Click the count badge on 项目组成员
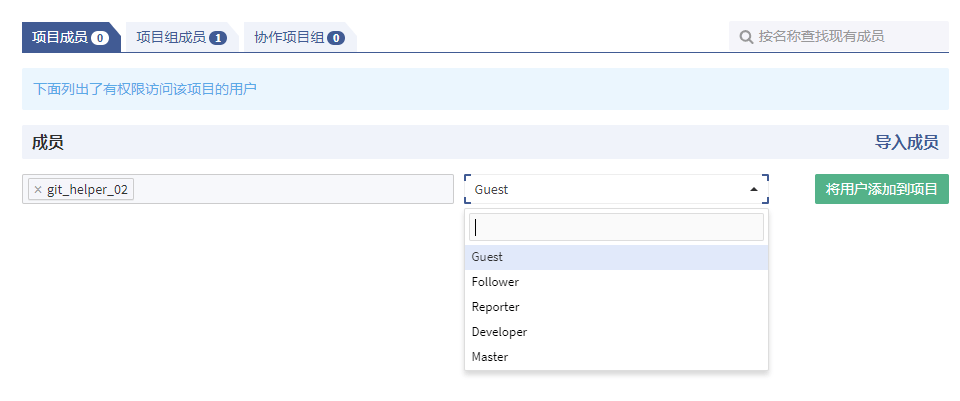 tap(218, 38)
